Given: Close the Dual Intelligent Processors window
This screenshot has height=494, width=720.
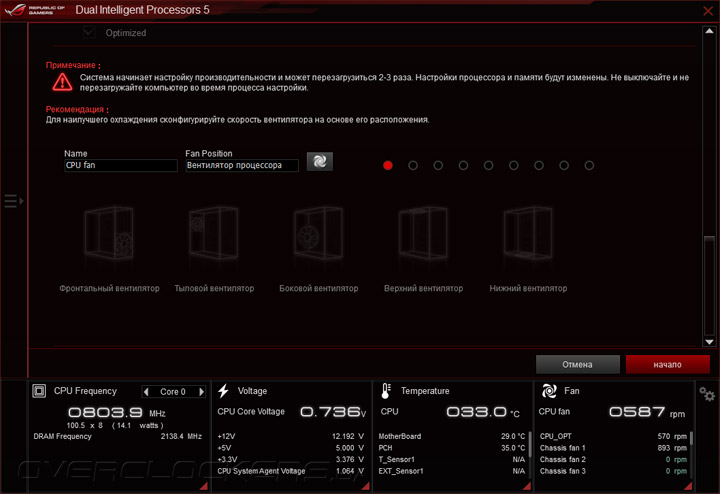Looking at the screenshot, I should click(708, 11).
